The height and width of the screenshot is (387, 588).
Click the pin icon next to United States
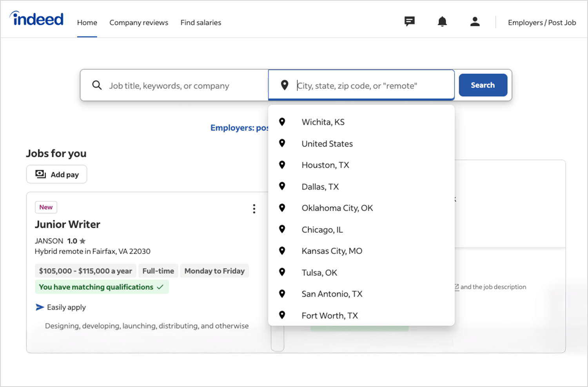pos(282,143)
